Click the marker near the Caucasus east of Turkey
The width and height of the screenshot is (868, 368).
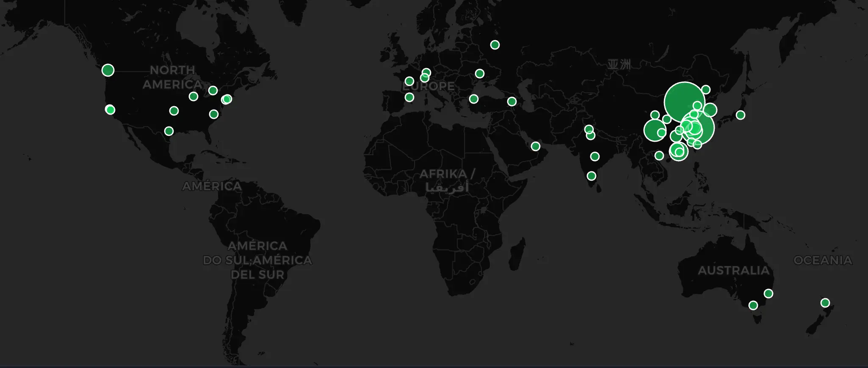(x=512, y=102)
